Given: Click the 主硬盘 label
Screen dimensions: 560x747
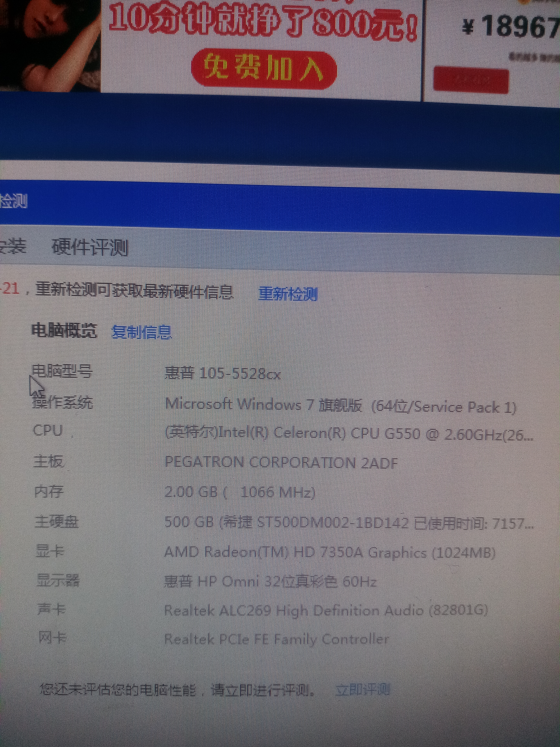Looking at the screenshot, I should coord(57,522).
